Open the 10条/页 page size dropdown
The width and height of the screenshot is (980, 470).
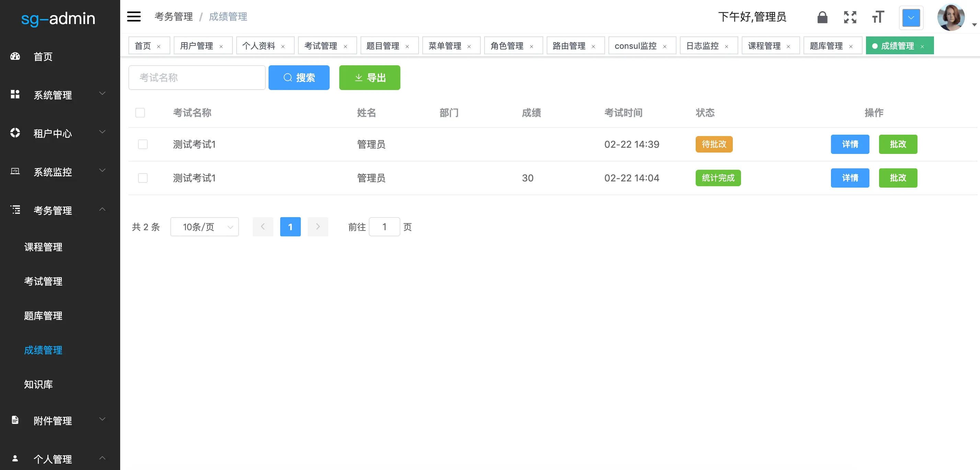coord(204,226)
